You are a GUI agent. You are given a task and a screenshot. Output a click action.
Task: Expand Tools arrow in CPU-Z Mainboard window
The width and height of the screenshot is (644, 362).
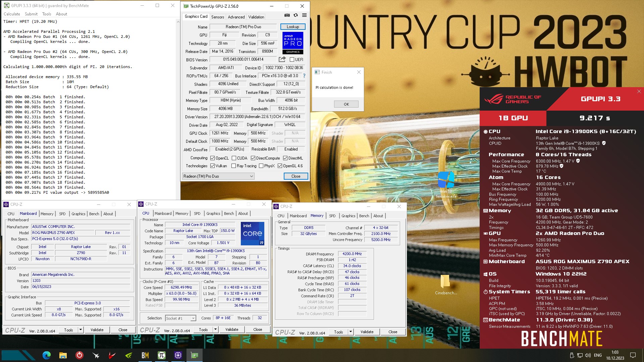(80, 330)
